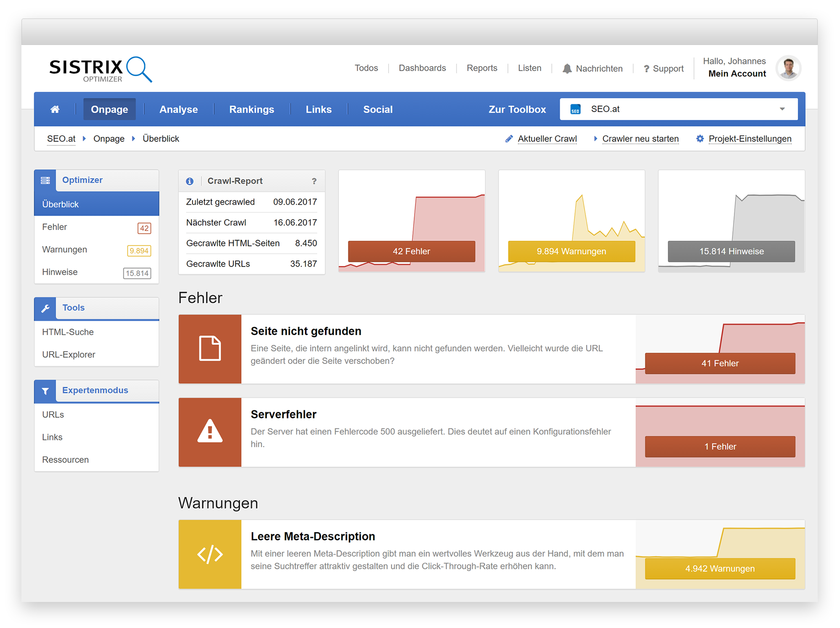Open the Analyse tab
The width and height of the screenshot is (840, 628).
(x=178, y=110)
